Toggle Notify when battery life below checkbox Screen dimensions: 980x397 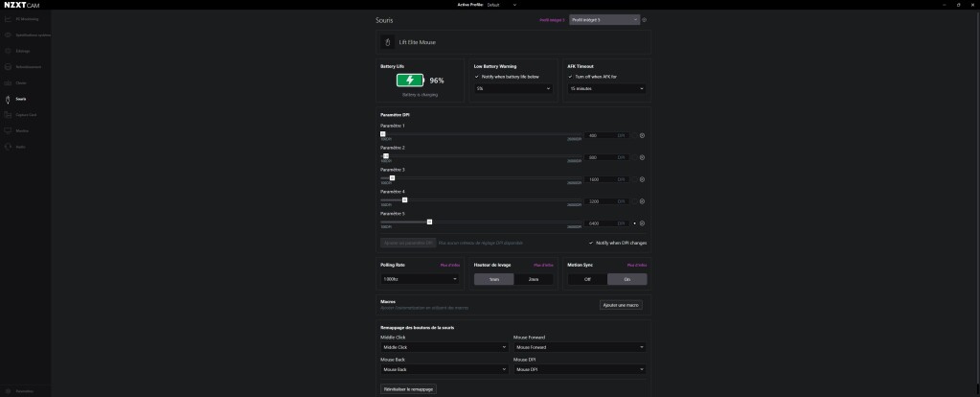(477, 77)
